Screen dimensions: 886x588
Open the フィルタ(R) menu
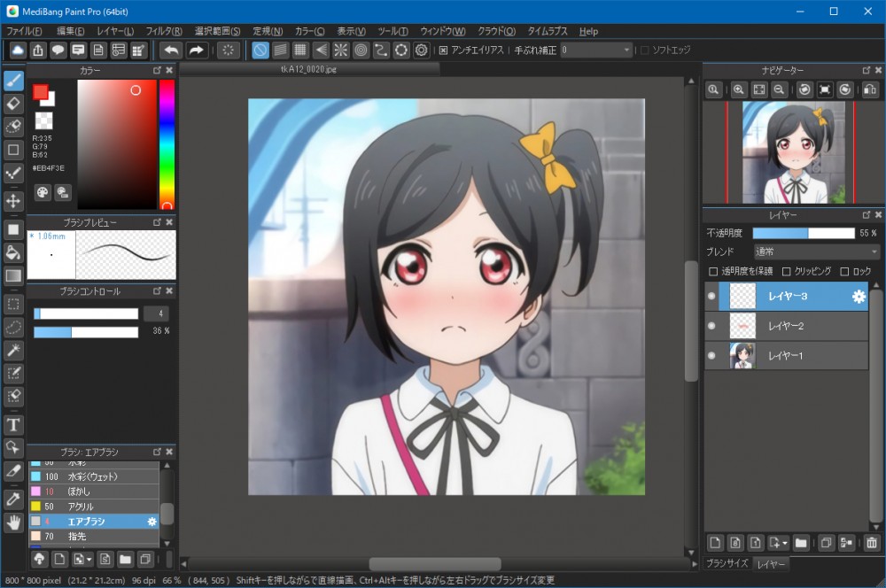(164, 31)
